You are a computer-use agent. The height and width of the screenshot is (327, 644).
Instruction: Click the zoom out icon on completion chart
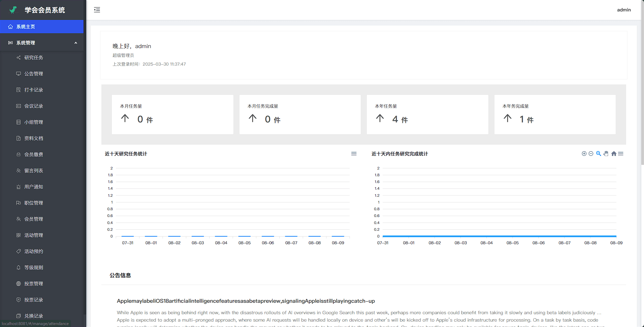(591, 154)
